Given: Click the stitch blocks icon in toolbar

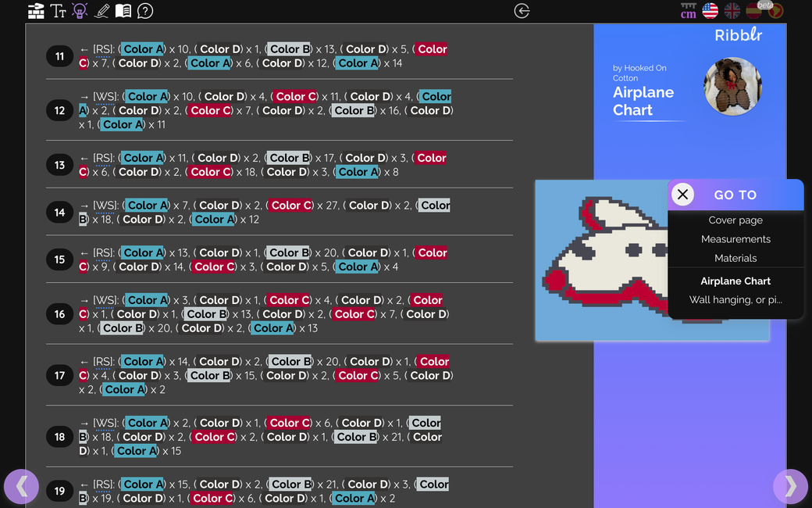Looking at the screenshot, I should (36, 11).
